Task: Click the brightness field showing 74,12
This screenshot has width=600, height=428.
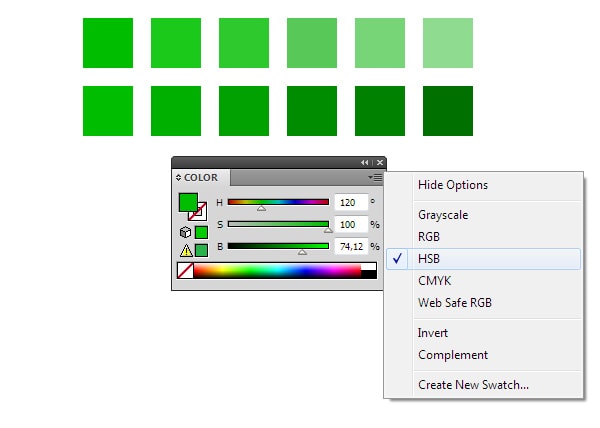Action: pyautogui.click(x=351, y=247)
